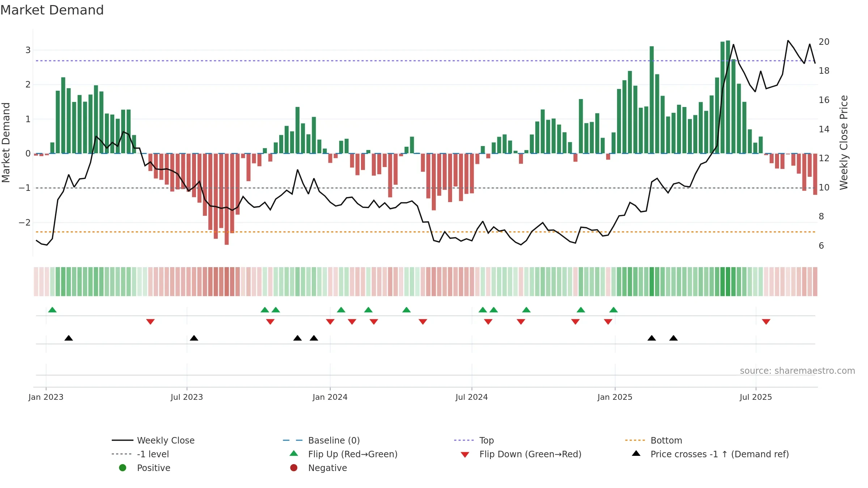Toggle Price crosses -1 legend entry
868x488 pixels.
tap(710, 454)
